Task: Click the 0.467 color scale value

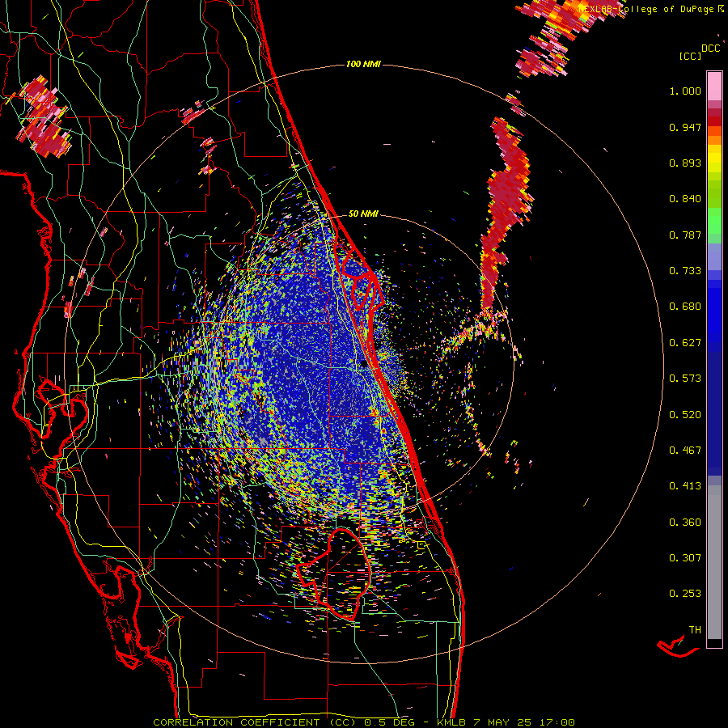Action: click(x=685, y=451)
